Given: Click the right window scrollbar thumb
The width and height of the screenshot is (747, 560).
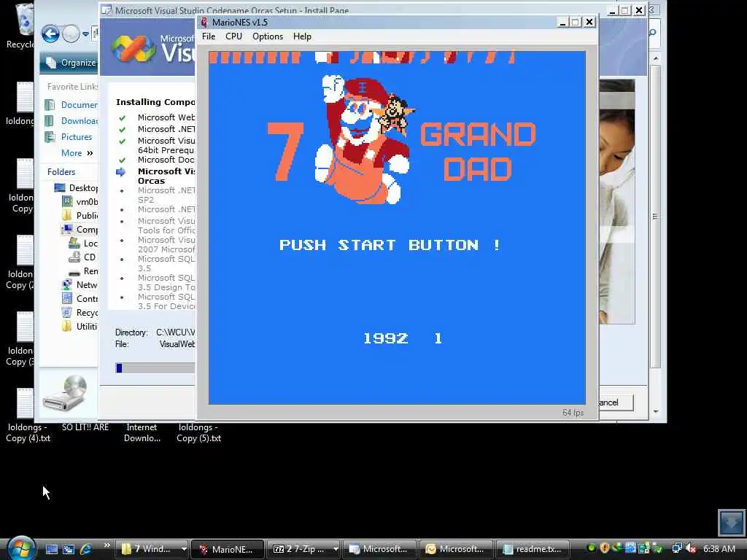Looking at the screenshot, I should point(656,217).
